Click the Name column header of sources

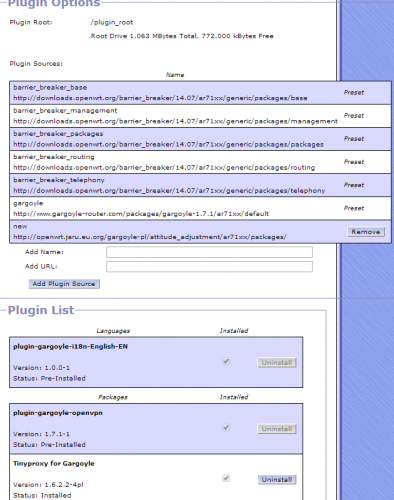coord(175,75)
